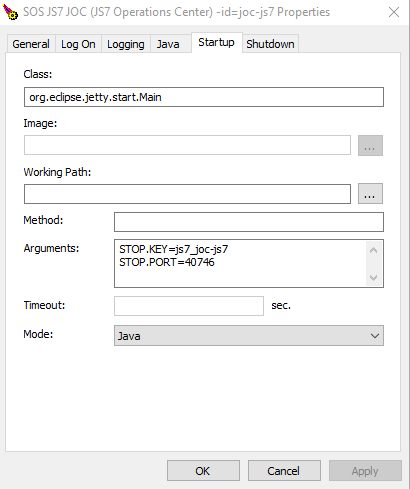
Task: Focus the Timeout seconds field
Action: click(x=189, y=306)
